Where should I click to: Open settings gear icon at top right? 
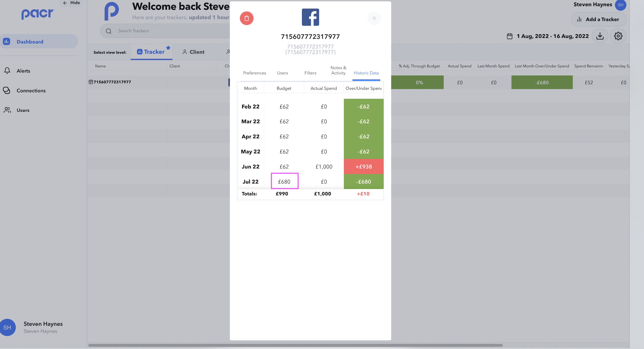[x=618, y=36]
